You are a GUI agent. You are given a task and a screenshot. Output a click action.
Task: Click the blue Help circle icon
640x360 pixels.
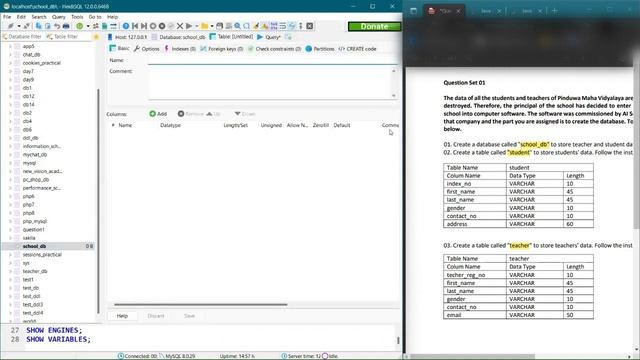(126, 26)
